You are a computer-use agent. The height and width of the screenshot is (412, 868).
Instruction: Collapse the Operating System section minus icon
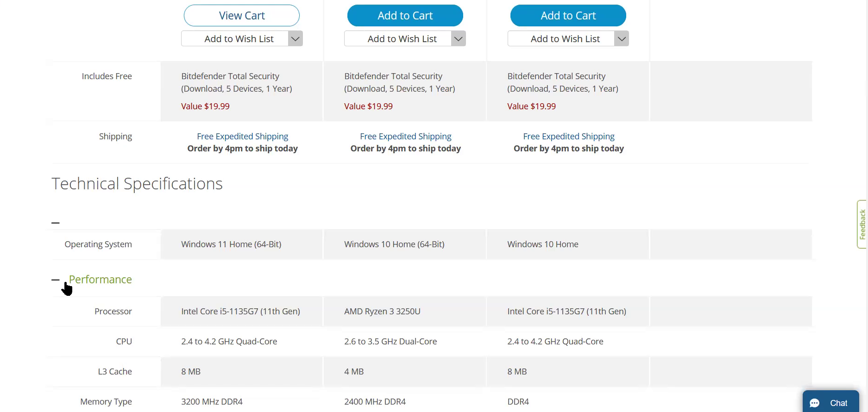[x=56, y=223]
